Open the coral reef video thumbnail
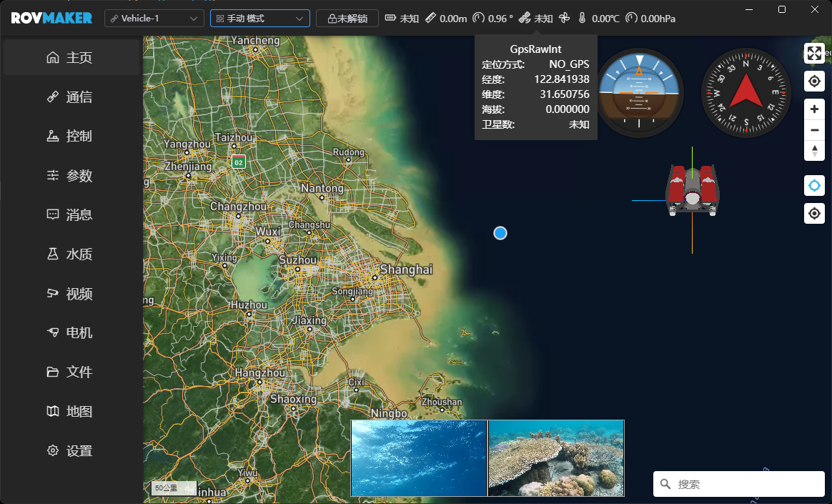The height and width of the screenshot is (504, 832). pyautogui.click(x=556, y=458)
